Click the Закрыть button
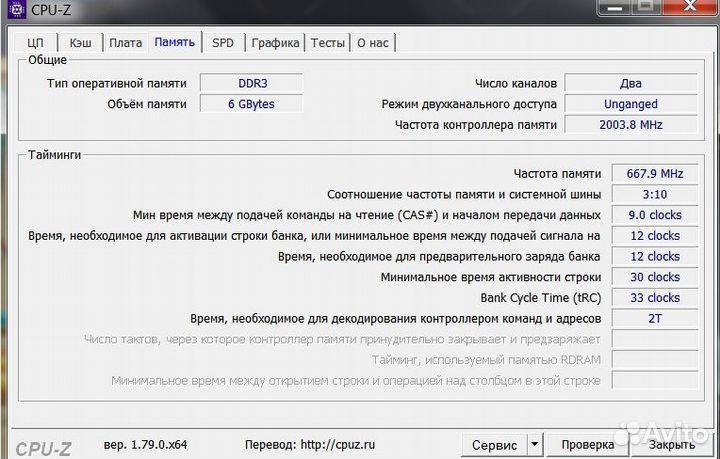720x459 pixels. coord(672,445)
